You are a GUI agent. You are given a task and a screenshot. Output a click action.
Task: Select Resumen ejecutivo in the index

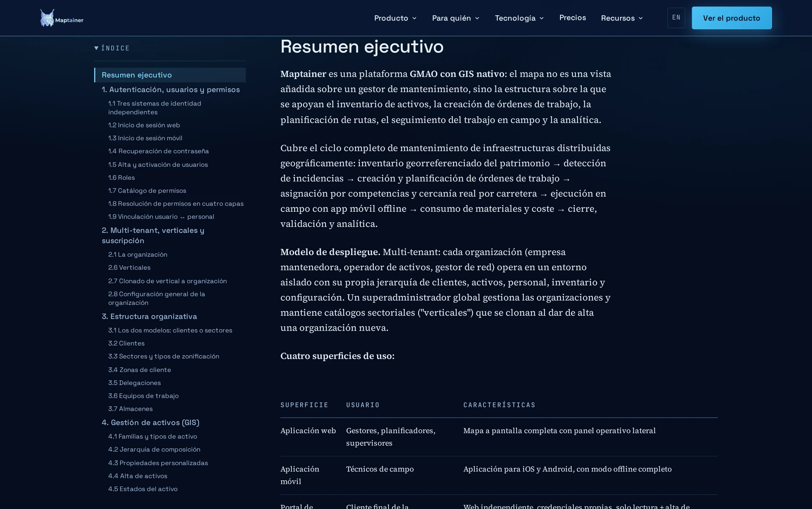tap(170, 75)
